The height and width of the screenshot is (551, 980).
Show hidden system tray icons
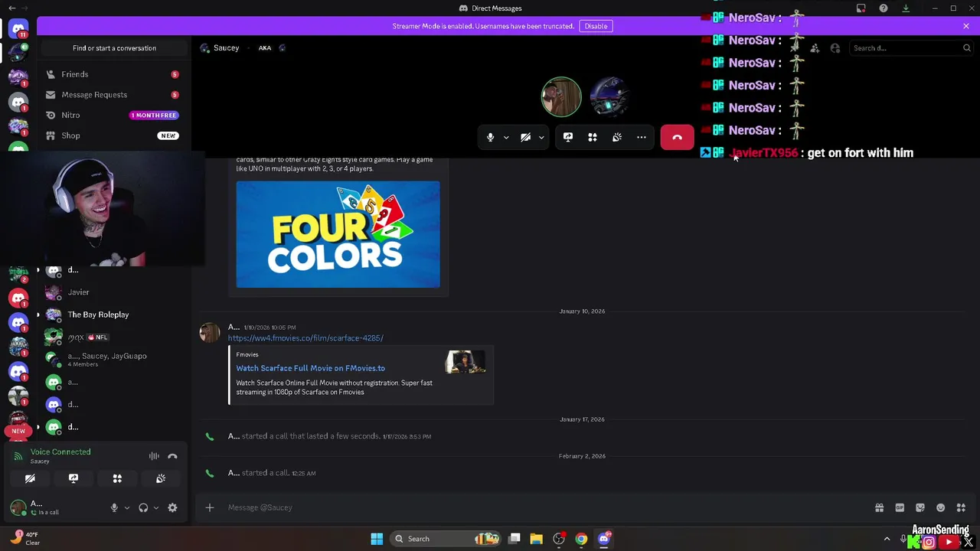887,539
